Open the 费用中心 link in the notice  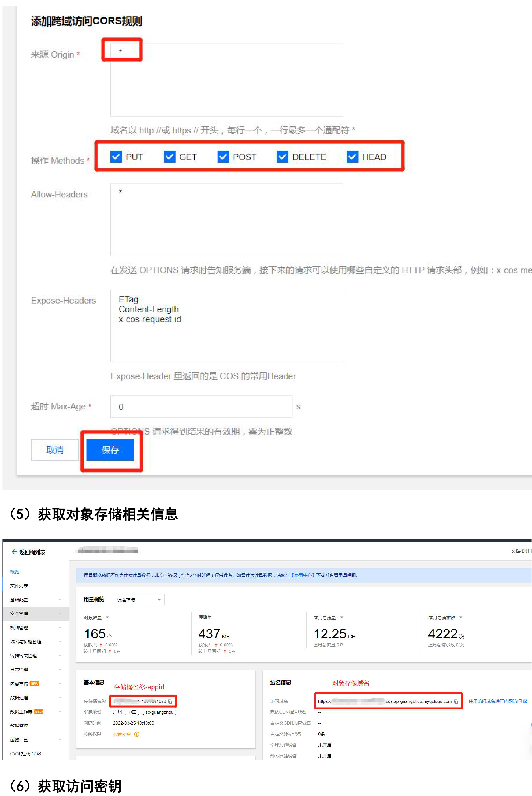303,575
